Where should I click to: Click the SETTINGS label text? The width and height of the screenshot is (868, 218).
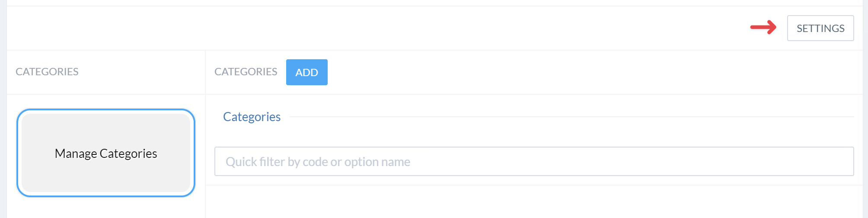tap(820, 29)
